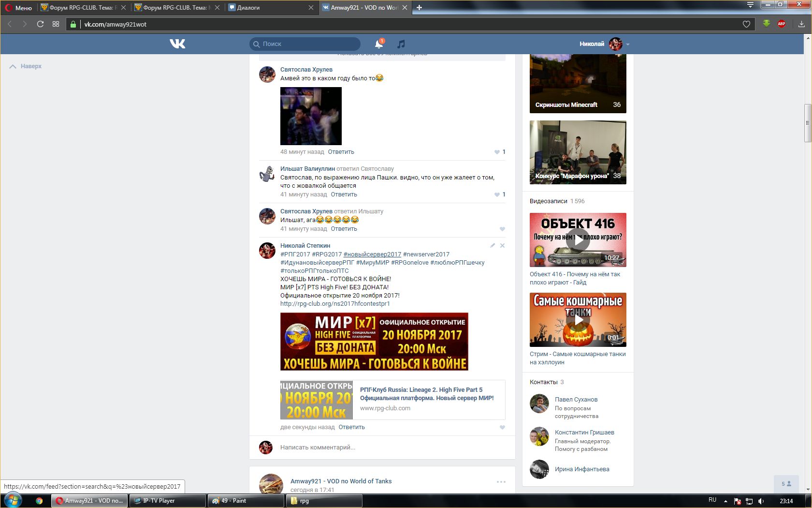Screen dimensions: 812x508
Task: Reload the page
Action: 40,24
